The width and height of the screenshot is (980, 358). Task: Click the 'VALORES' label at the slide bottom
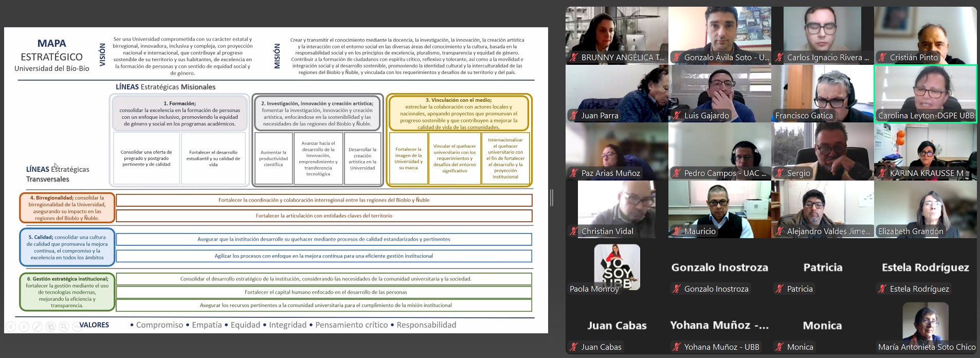coord(94,325)
